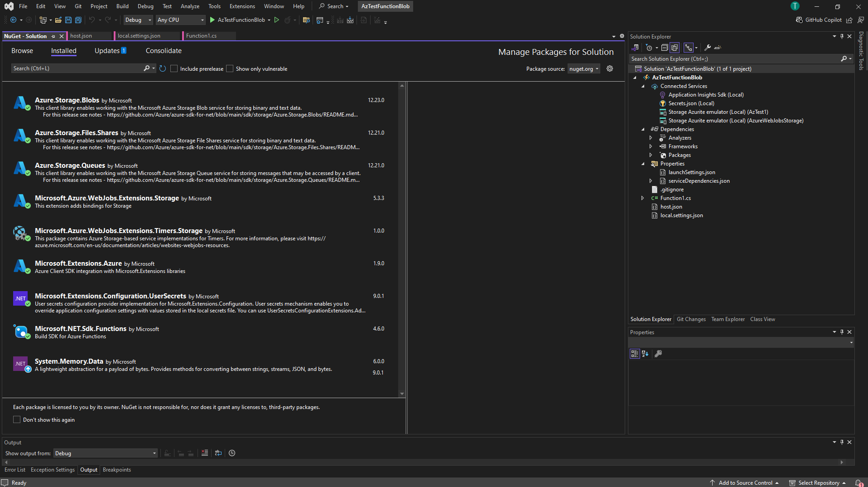Click the title bar Search button
The image size is (868, 487).
[x=333, y=6]
